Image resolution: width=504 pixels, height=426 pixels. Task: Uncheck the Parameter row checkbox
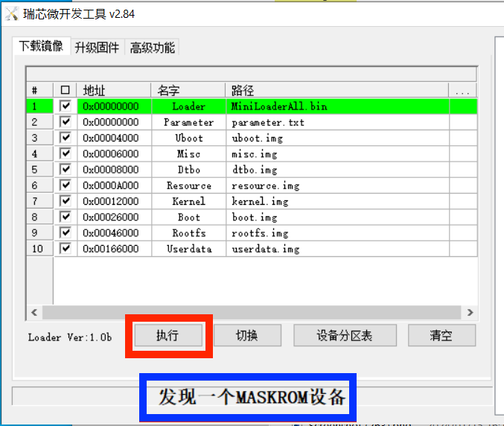point(66,122)
